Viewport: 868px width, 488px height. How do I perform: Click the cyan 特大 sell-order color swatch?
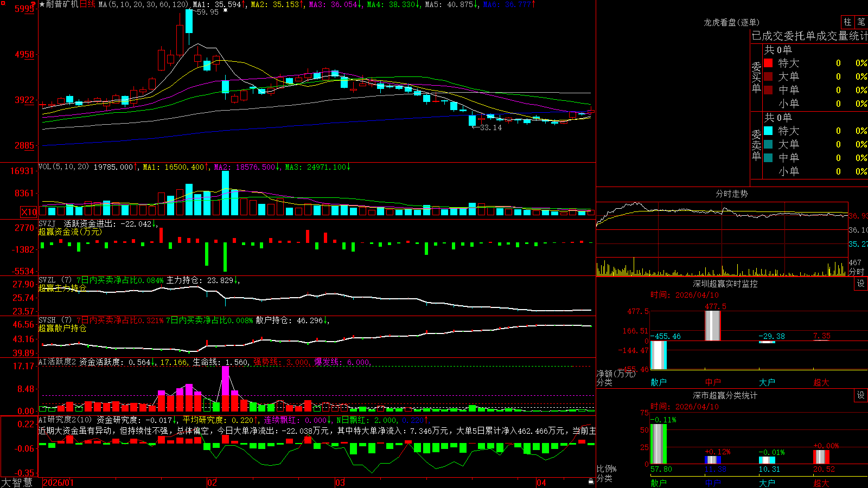(768, 131)
